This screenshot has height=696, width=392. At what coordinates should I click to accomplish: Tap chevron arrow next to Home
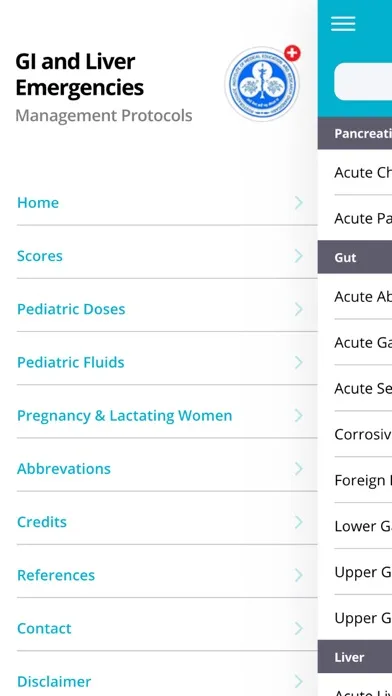click(x=299, y=203)
